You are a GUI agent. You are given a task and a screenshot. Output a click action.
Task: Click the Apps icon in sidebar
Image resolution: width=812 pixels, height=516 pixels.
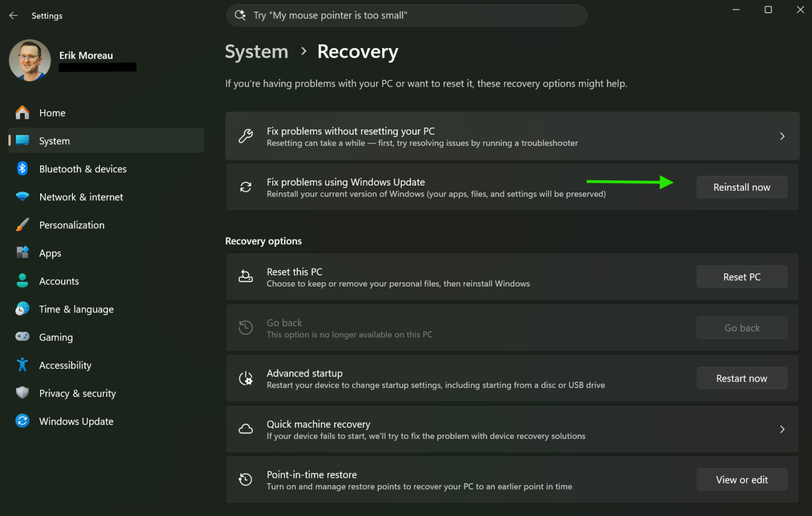(22, 253)
